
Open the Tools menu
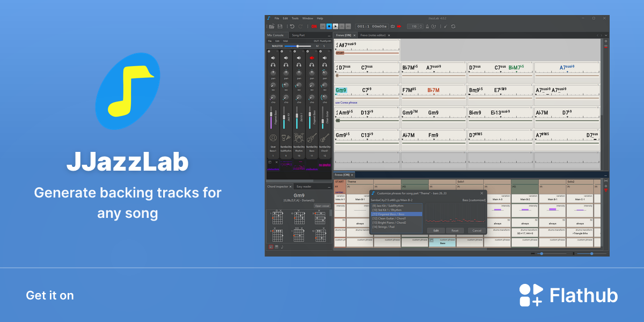[x=295, y=18]
